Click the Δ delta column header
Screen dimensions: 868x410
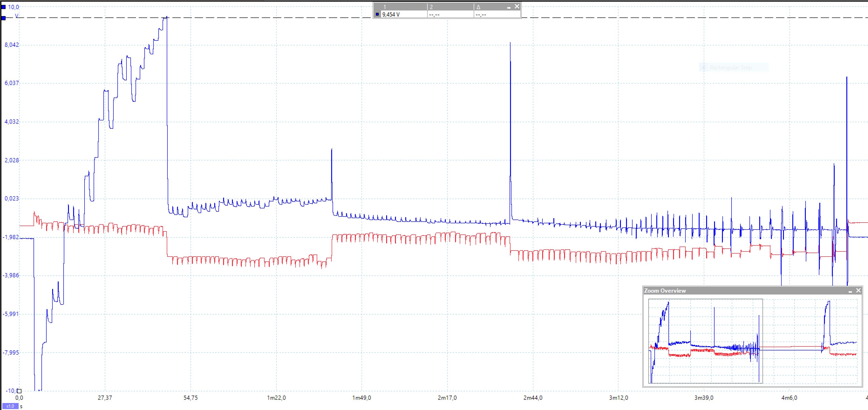[x=478, y=7]
